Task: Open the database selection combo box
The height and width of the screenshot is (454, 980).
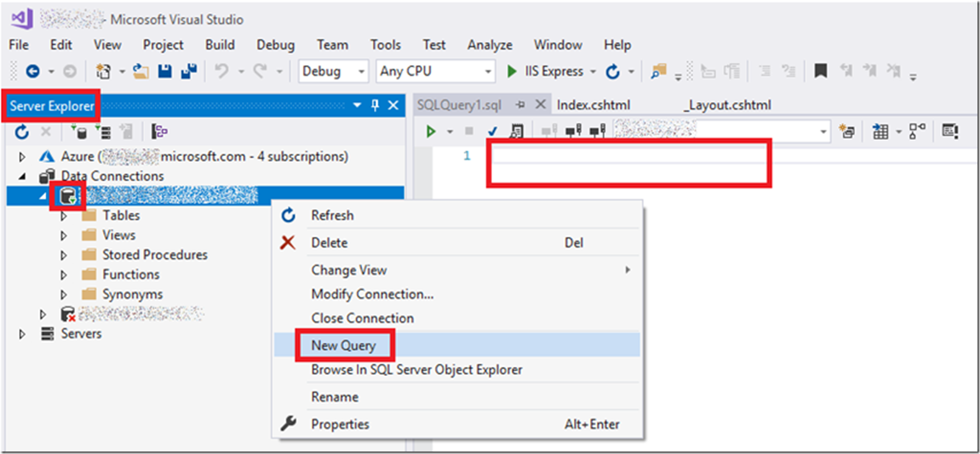Action: coord(722,131)
